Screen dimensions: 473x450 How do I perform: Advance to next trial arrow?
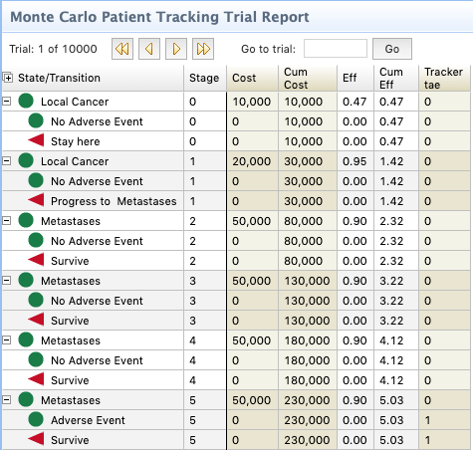(176, 49)
